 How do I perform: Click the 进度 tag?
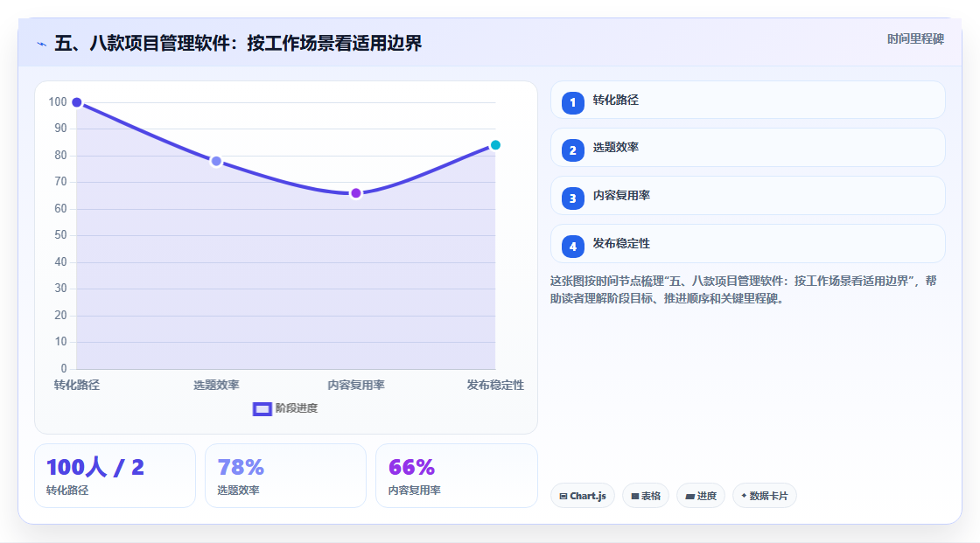point(701,496)
